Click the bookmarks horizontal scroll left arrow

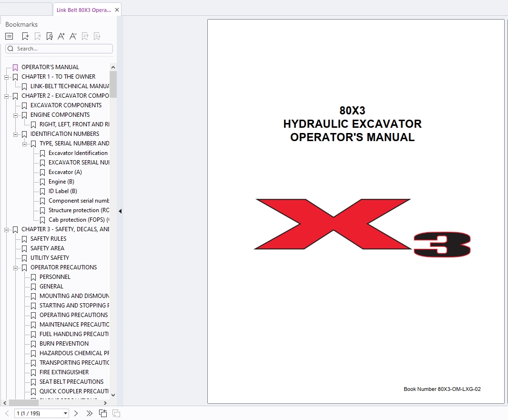pyautogui.click(x=5, y=403)
